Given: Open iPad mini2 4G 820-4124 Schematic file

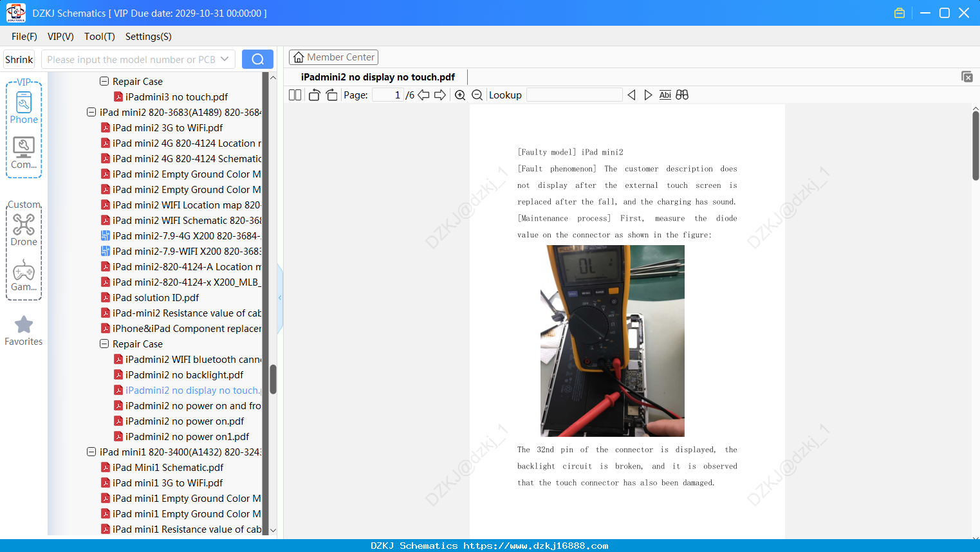Looking at the screenshot, I should click(x=181, y=158).
